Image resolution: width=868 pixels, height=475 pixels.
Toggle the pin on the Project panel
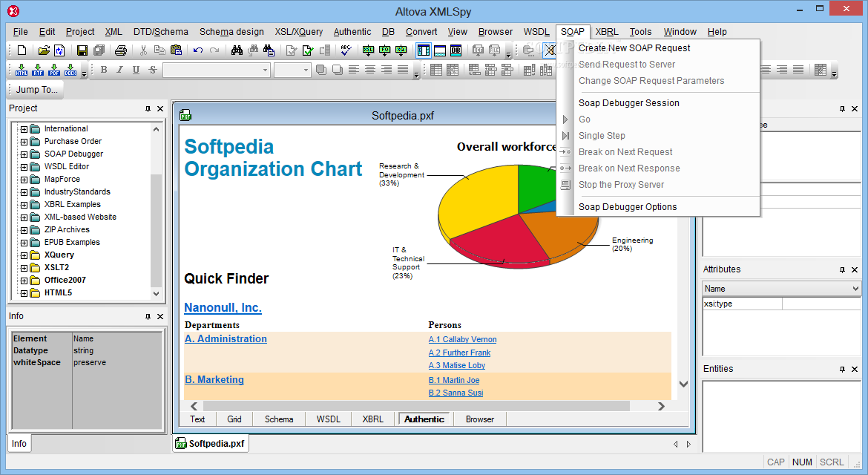point(148,108)
